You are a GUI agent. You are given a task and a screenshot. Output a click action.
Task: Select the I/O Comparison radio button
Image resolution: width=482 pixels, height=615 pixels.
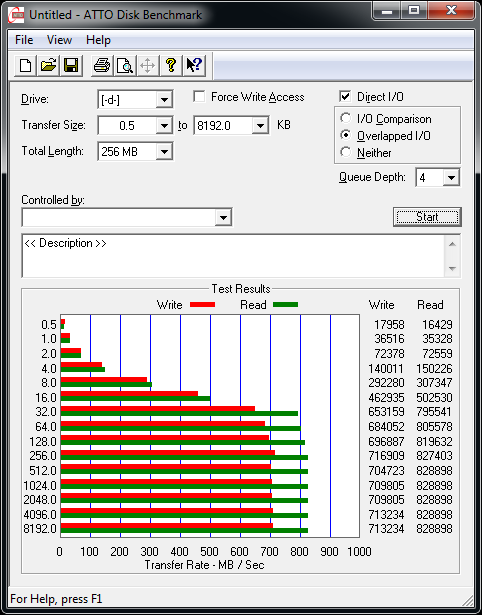346,118
